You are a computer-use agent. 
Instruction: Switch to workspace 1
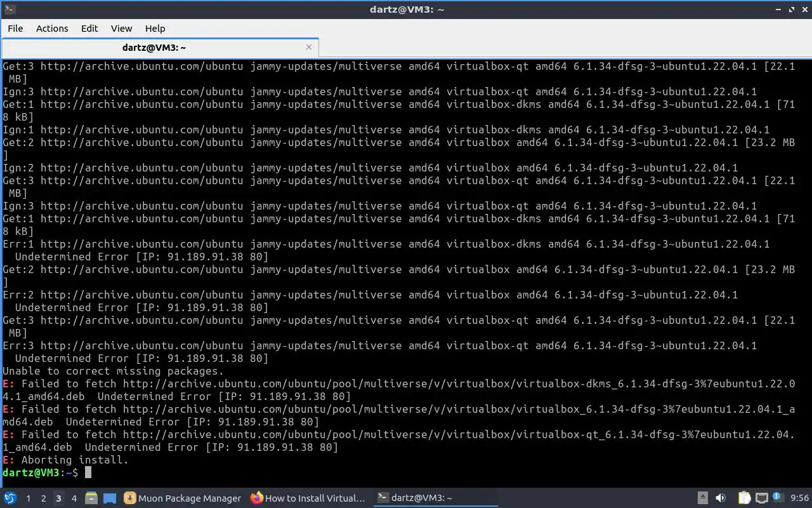pos(28,498)
